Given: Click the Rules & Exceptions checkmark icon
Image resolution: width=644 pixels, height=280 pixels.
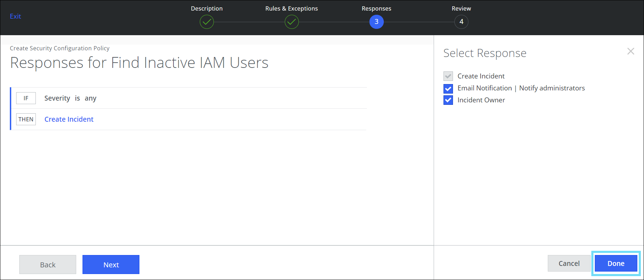Looking at the screenshot, I should click(291, 22).
